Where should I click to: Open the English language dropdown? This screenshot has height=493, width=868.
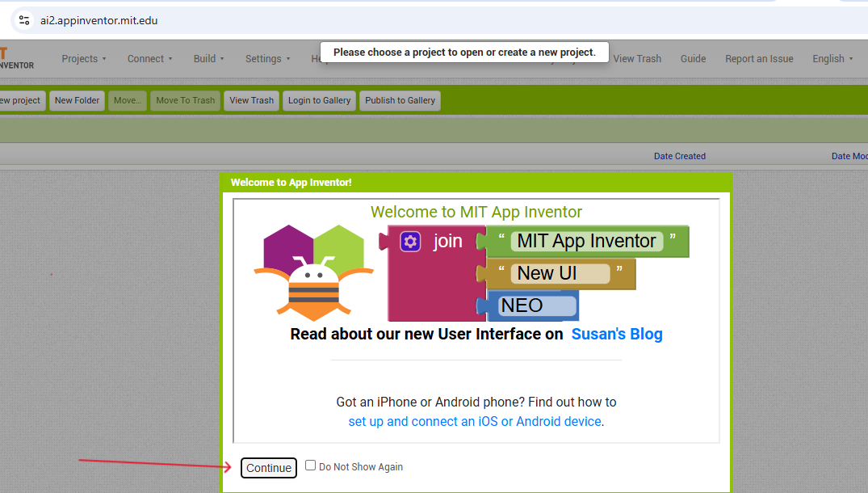(832, 59)
